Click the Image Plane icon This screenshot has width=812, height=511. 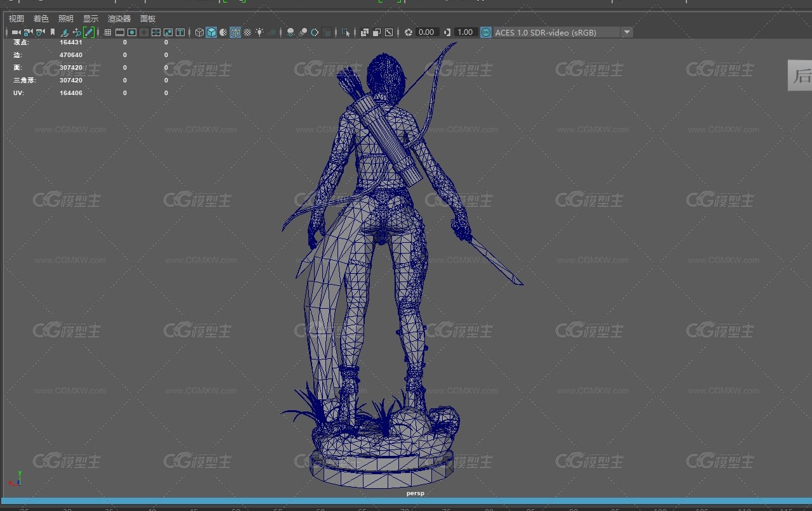(x=65, y=32)
